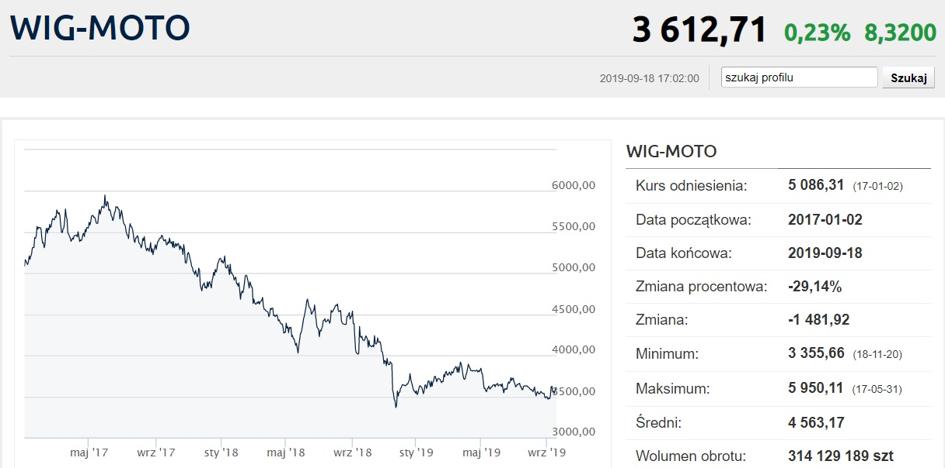
Task: Click the WIG-MOTO stats panel title
Action: coord(671,151)
